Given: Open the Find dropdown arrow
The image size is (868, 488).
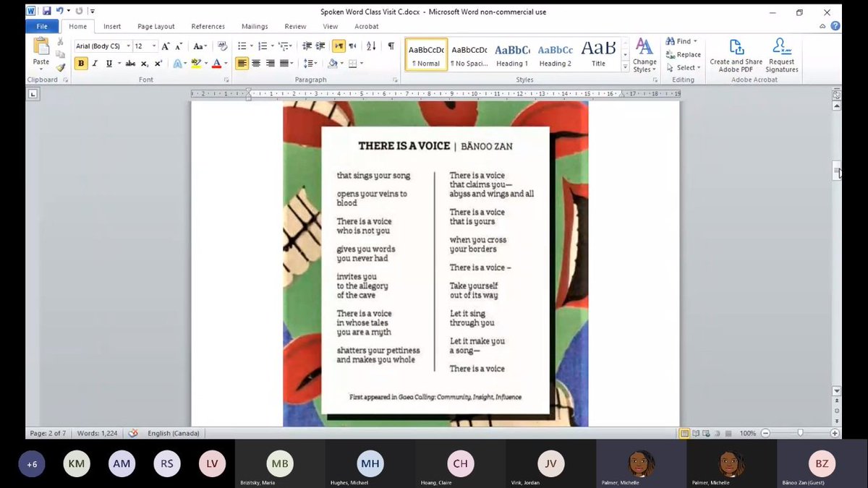Looking at the screenshot, I should (x=695, y=41).
